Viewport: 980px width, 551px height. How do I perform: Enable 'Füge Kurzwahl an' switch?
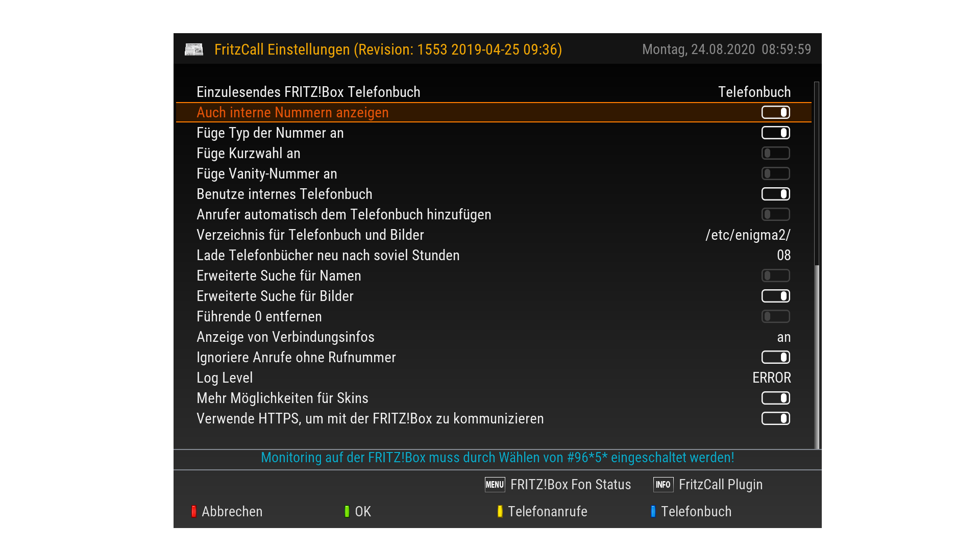pos(775,153)
